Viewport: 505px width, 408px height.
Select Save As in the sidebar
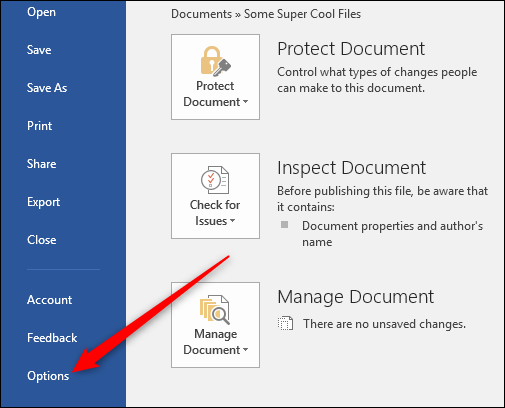click(47, 88)
